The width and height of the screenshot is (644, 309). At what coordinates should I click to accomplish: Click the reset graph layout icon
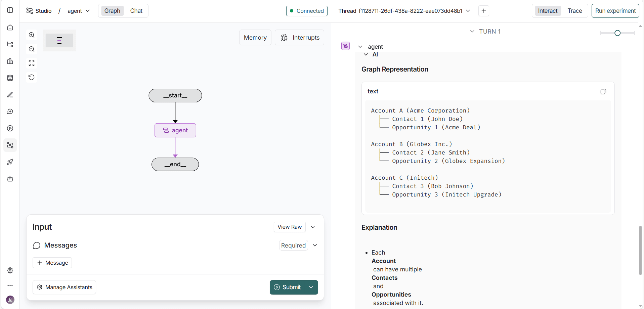coord(32,77)
